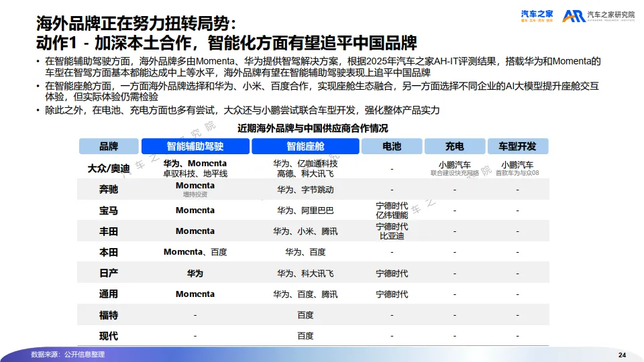Select the 充电 column header
This screenshot has height=362, width=644.
tap(455, 147)
